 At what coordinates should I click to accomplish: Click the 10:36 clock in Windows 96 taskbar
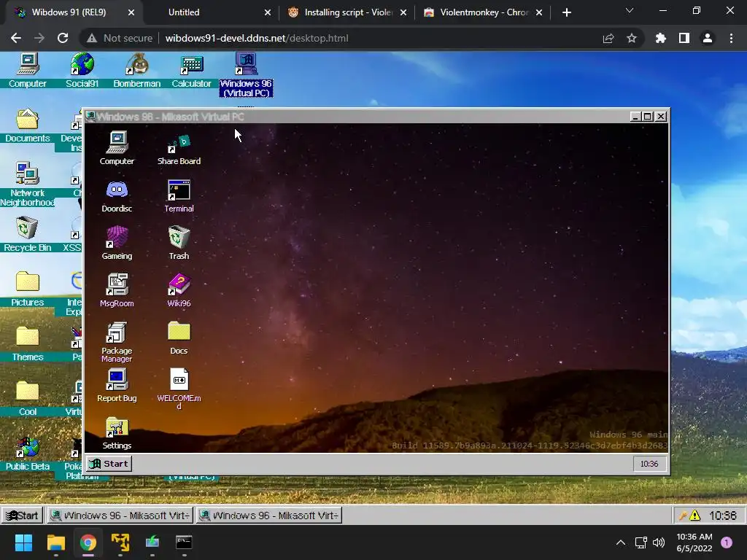pos(649,463)
